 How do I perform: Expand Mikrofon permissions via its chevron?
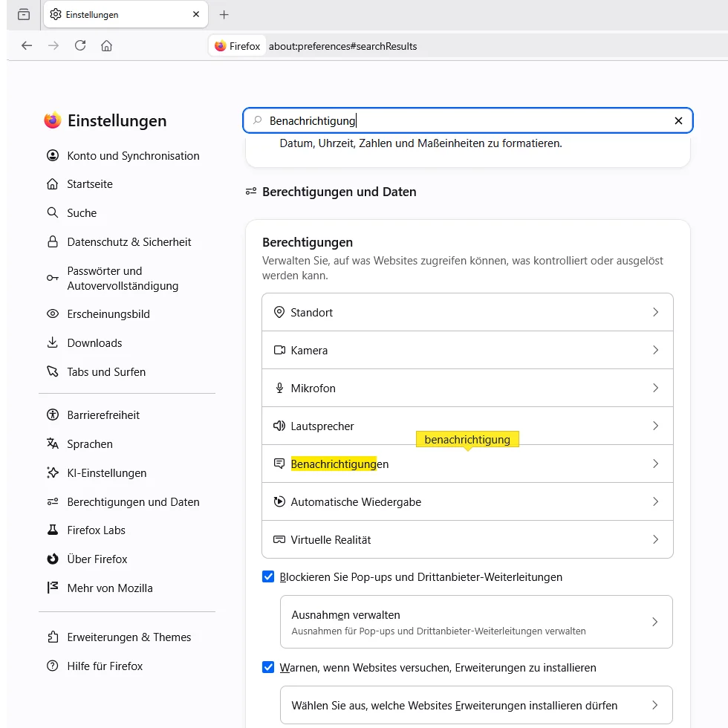655,388
